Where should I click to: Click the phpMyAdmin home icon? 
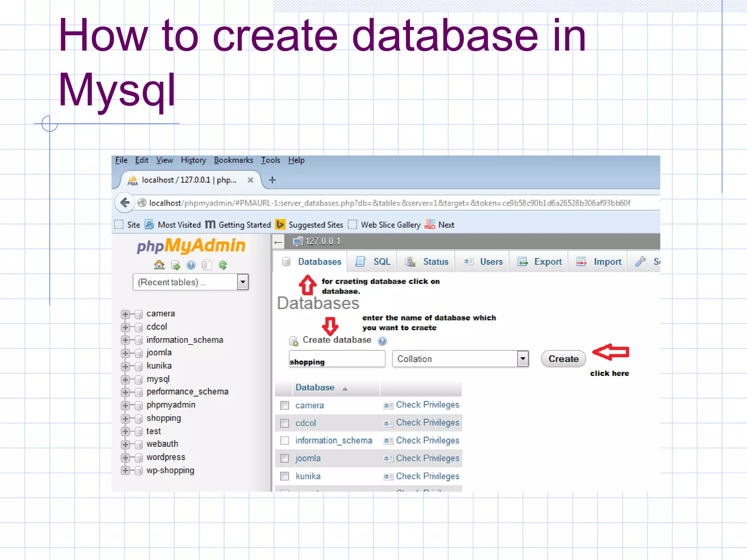pyautogui.click(x=159, y=265)
